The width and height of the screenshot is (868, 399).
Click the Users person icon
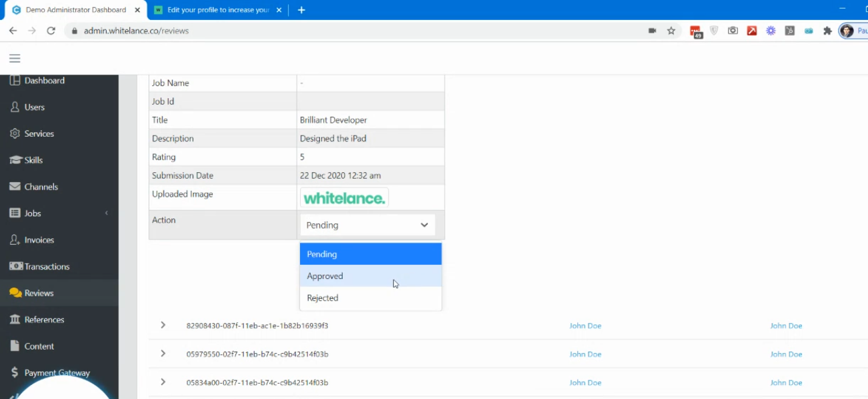(x=15, y=107)
